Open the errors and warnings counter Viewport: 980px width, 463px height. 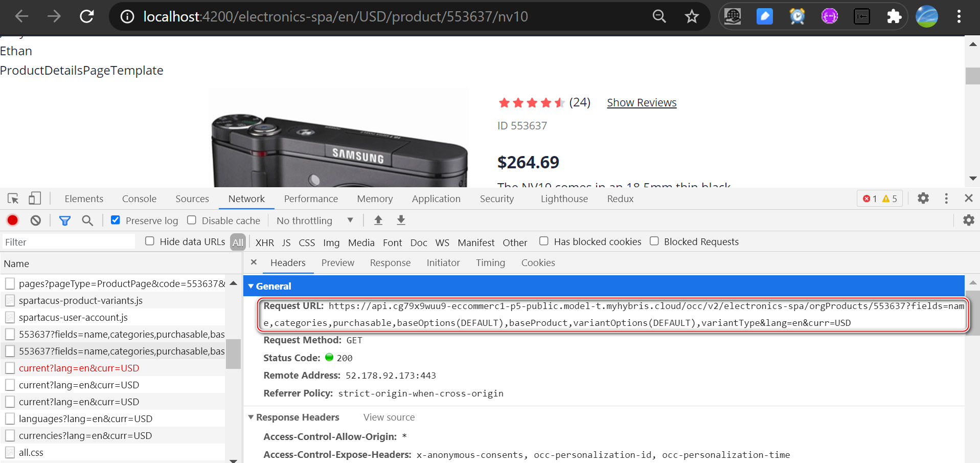(x=880, y=199)
